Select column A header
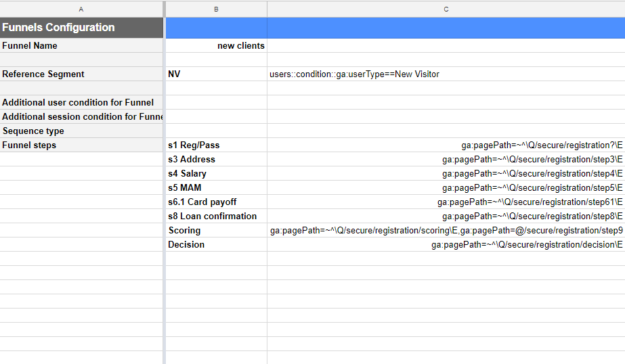This screenshot has height=364, width=625. (x=81, y=9)
